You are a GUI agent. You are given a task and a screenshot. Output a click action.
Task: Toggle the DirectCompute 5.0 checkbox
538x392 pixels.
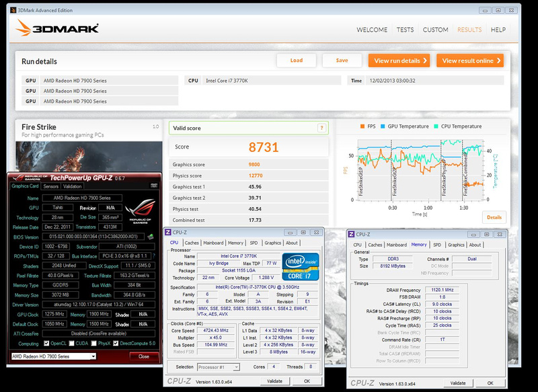coord(116,344)
